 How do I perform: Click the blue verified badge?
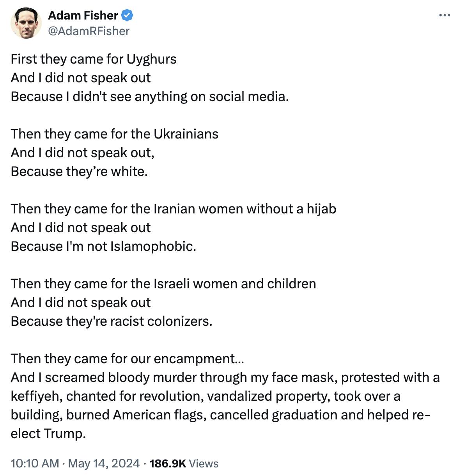[127, 16]
